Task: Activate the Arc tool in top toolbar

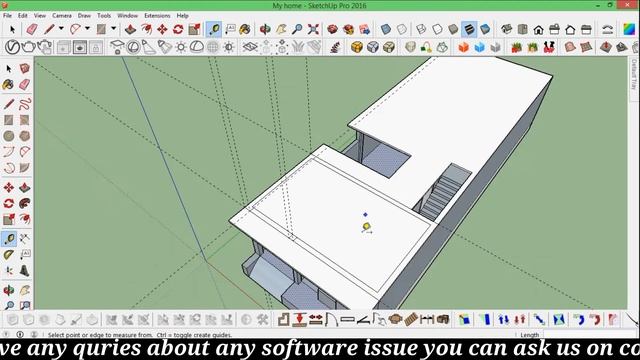Action: [x=75, y=29]
